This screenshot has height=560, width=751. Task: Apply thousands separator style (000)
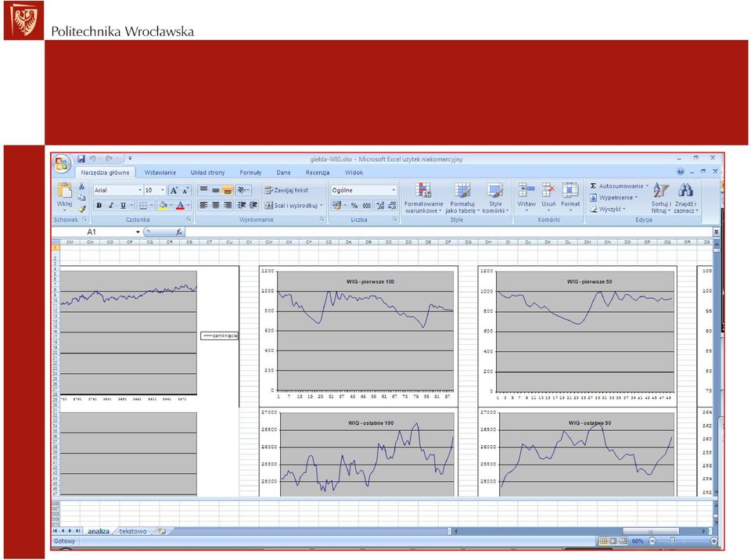366,206
